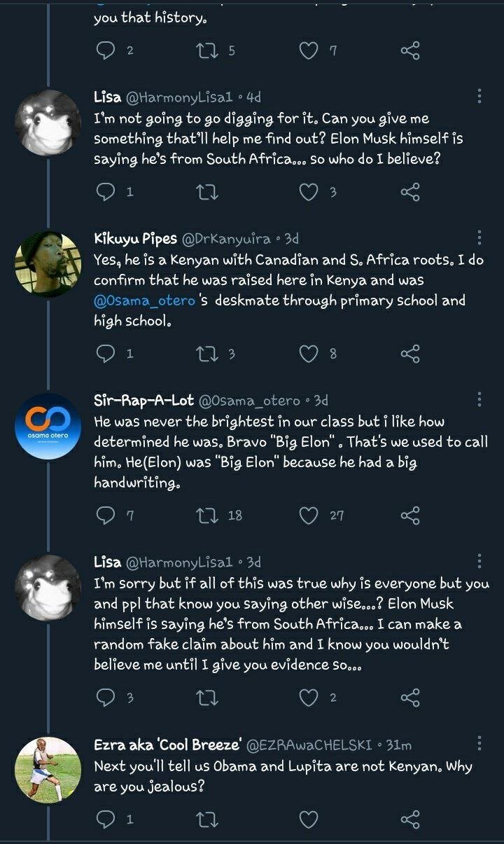The width and height of the screenshot is (504, 844).
Task: Open more options on Kikuyu Pipes' tweet
Action: tap(479, 239)
